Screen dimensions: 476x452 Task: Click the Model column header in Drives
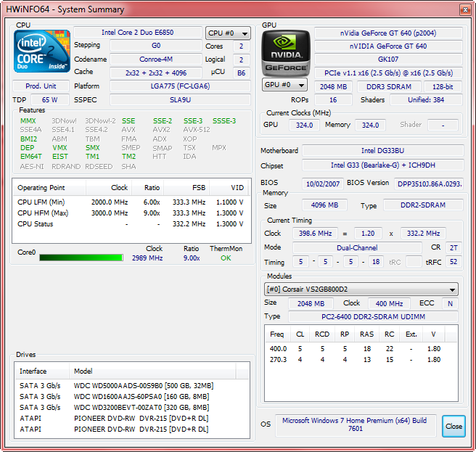[152, 371]
